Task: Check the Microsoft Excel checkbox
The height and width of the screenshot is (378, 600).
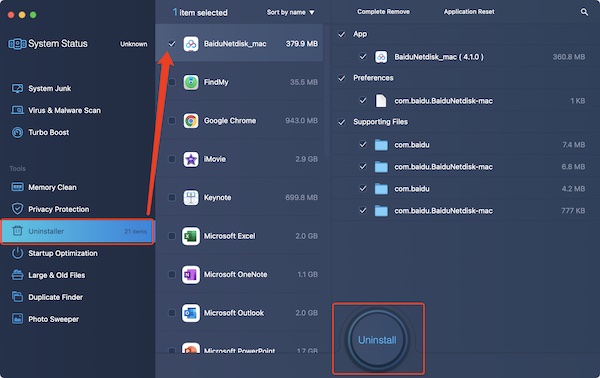Action: coord(172,236)
